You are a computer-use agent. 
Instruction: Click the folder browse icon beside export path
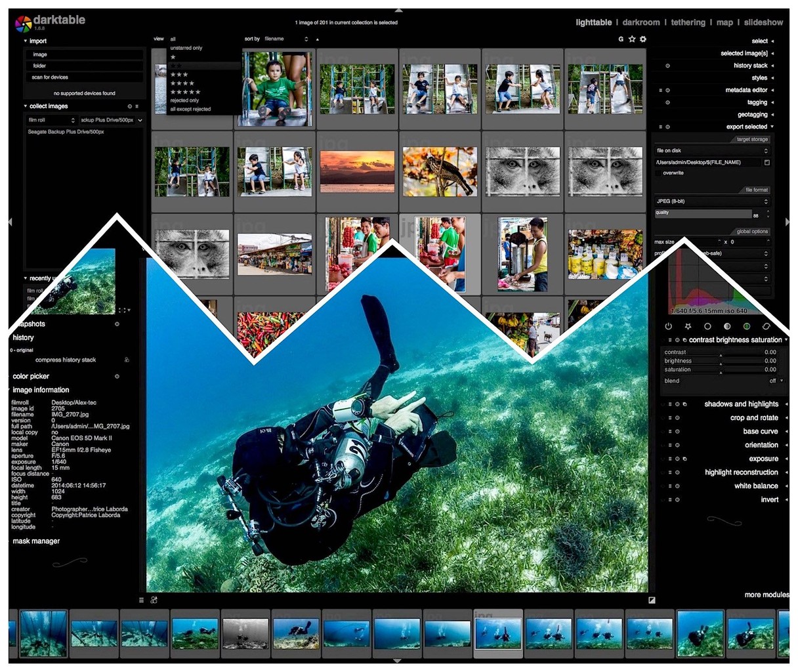point(767,162)
